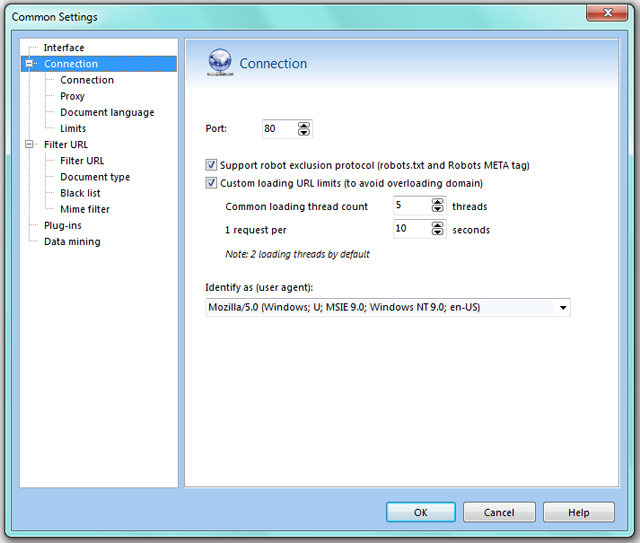Open the Filter URL sub-item
Viewport: 640px width, 543px height.
pyautogui.click(x=82, y=161)
